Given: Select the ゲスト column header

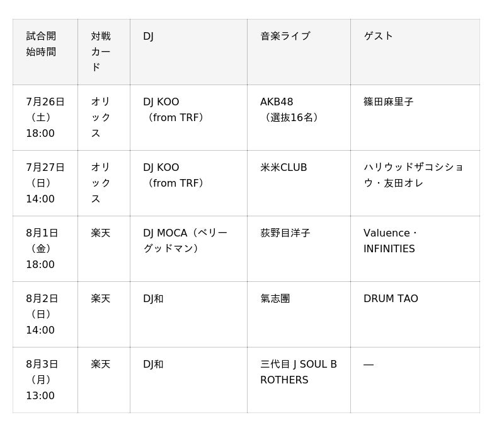Looking at the screenshot, I should [x=378, y=37].
